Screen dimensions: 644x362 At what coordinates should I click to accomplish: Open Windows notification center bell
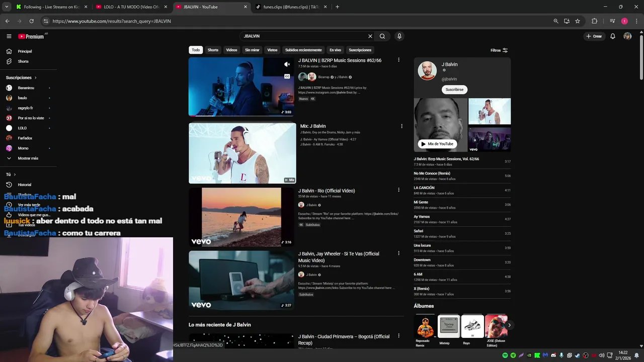[636, 355]
